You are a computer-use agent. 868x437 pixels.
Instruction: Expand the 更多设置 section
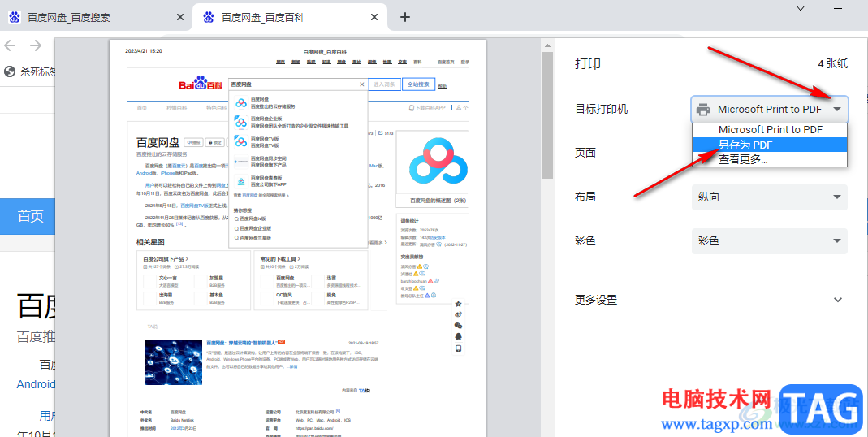[709, 300]
